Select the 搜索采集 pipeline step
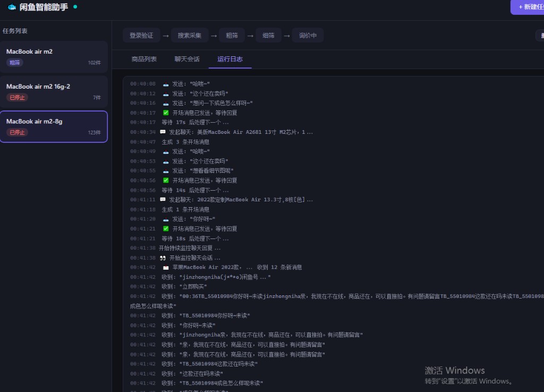This screenshot has height=392, width=544. [x=190, y=36]
